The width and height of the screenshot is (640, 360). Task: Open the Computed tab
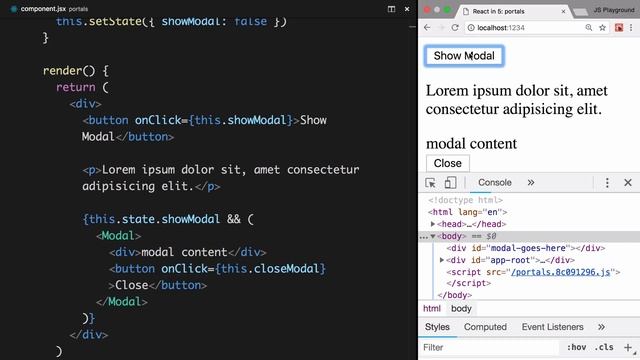point(485,327)
